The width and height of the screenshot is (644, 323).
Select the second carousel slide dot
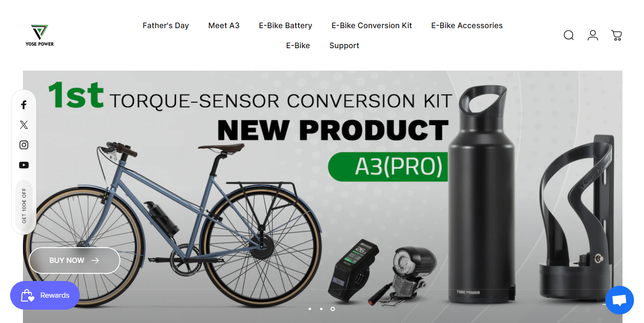(321, 309)
